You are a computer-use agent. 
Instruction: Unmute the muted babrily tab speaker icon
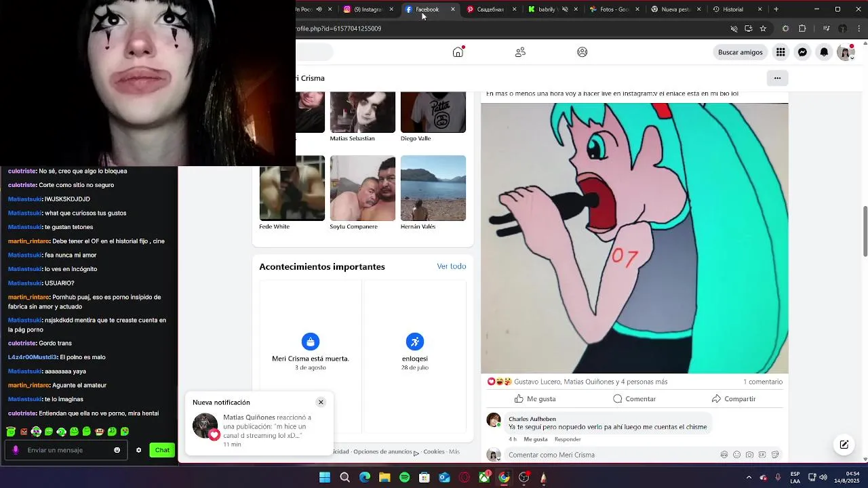tap(565, 9)
